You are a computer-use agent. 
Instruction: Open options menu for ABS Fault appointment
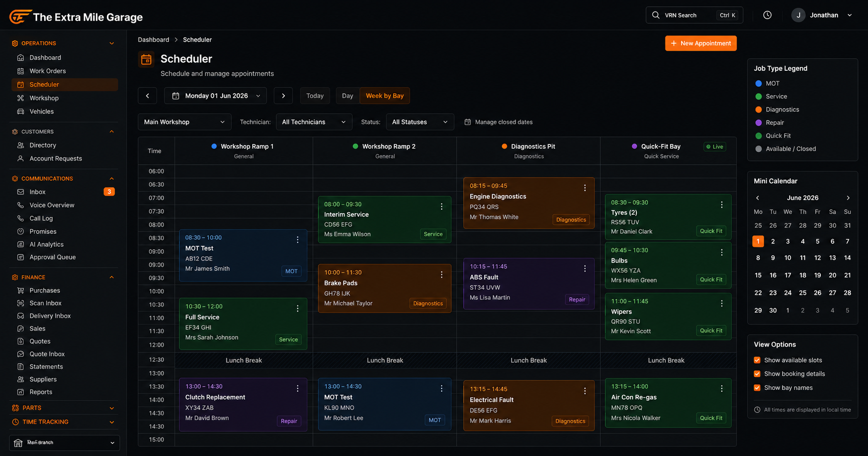[x=585, y=268]
